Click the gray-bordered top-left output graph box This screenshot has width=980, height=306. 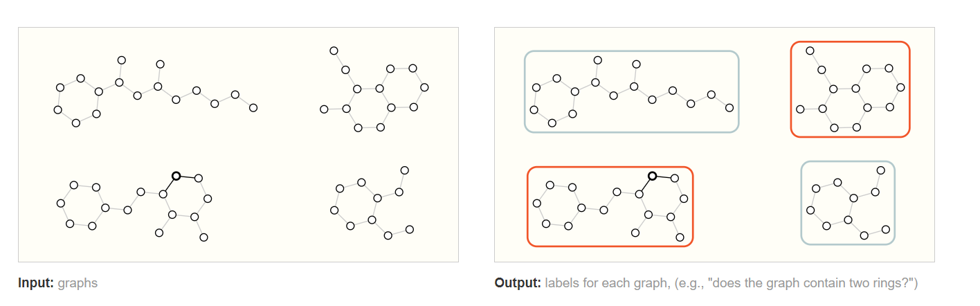coord(632,91)
